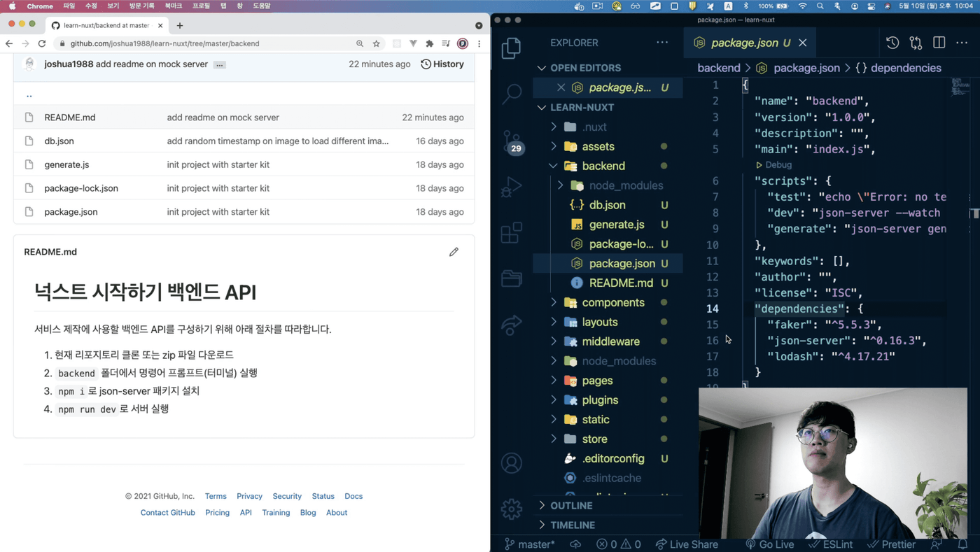Open generate.js in the GitHub file list
Image resolution: width=980 pixels, height=552 pixels.
(x=66, y=164)
